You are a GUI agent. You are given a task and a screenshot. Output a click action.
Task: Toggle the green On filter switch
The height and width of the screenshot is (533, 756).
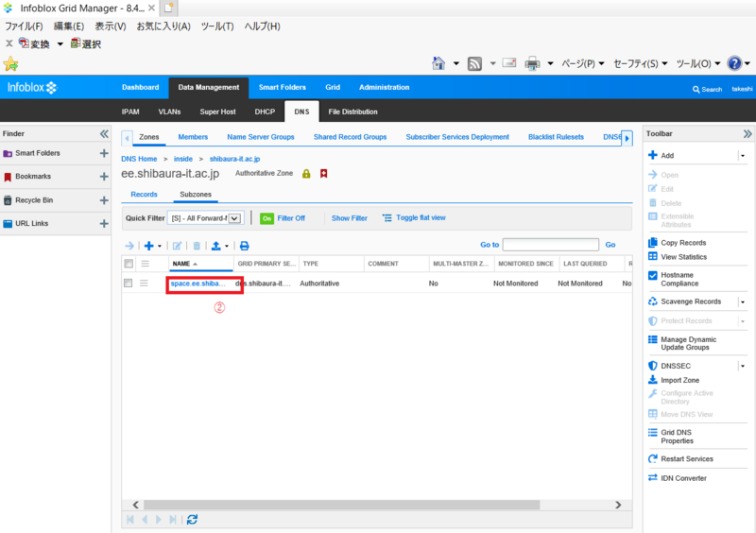pyautogui.click(x=266, y=218)
